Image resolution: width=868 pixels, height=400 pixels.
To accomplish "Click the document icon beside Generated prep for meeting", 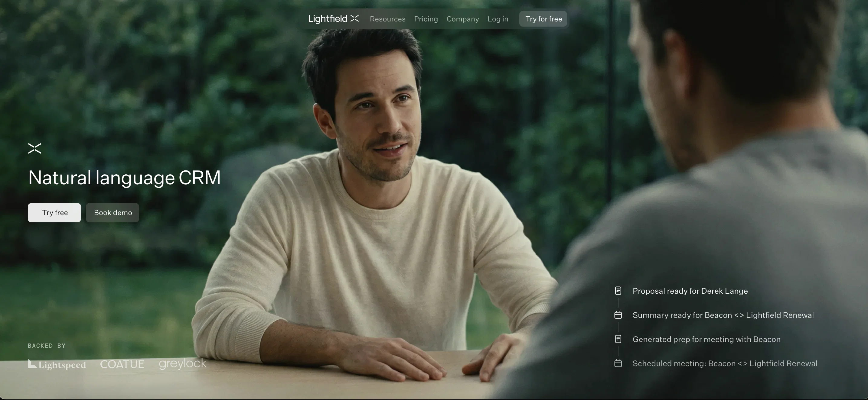I will pyautogui.click(x=618, y=339).
